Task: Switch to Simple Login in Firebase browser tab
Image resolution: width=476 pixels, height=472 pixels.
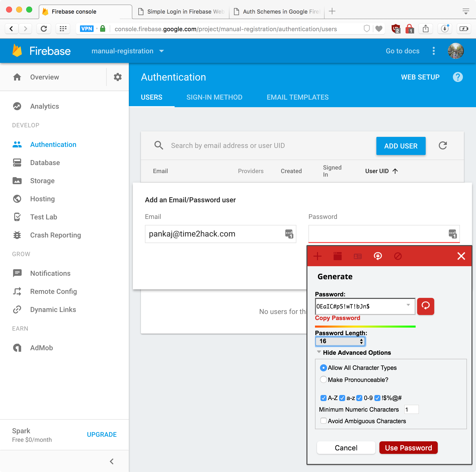Action: pyautogui.click(x=181, y=12)
